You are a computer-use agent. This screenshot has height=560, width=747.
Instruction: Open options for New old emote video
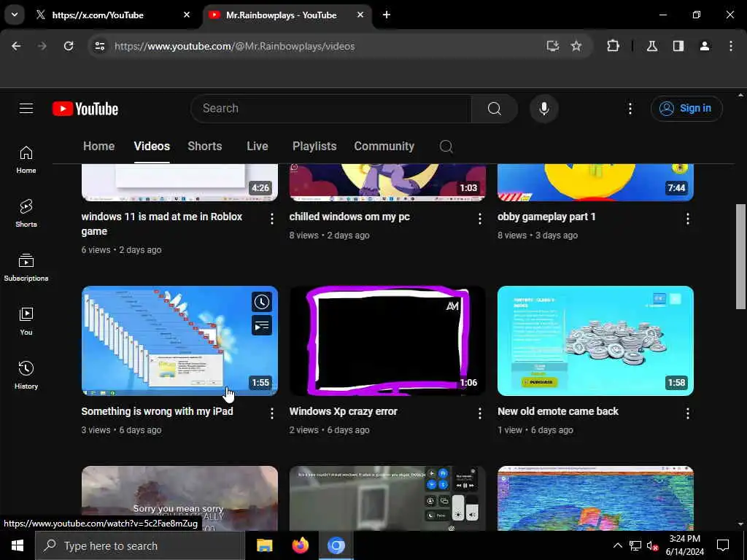point(687,413)
